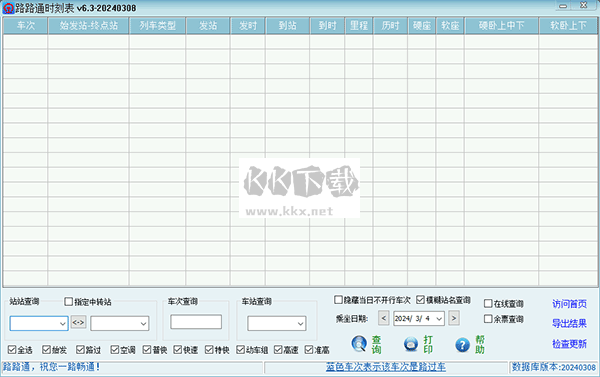The width and height of the screenshot is (600, 377).
Task: Open the 访问首页 link
Action: click(569, 304)
